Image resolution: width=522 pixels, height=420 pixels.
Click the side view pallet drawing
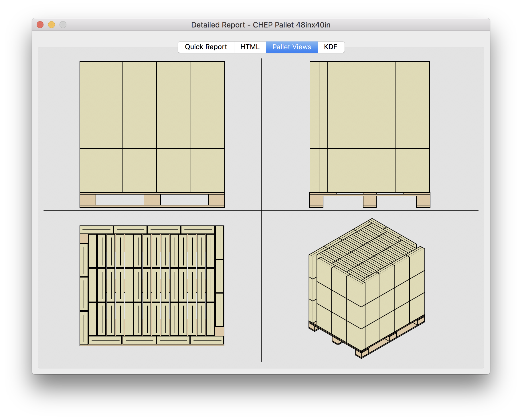[x=370, y=134]
